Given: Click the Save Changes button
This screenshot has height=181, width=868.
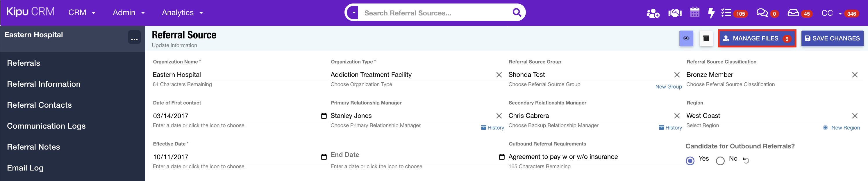Looking at the screenshot, I should (832, 38).
